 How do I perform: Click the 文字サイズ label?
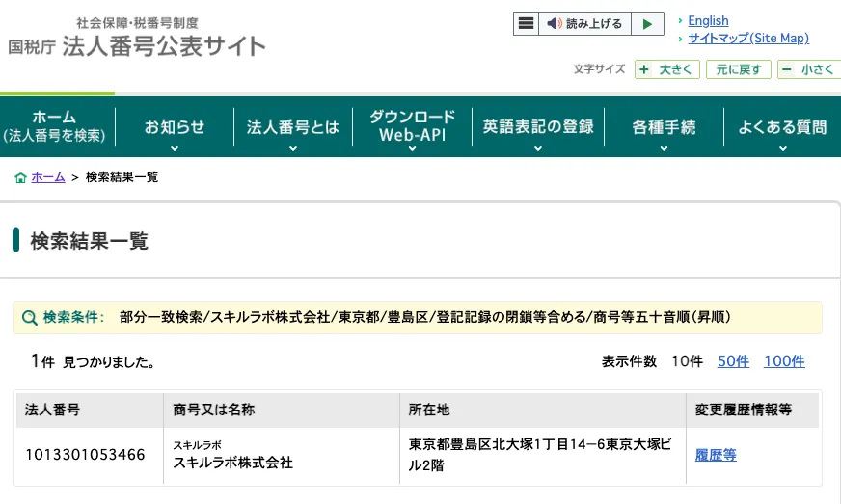[599, 69]
